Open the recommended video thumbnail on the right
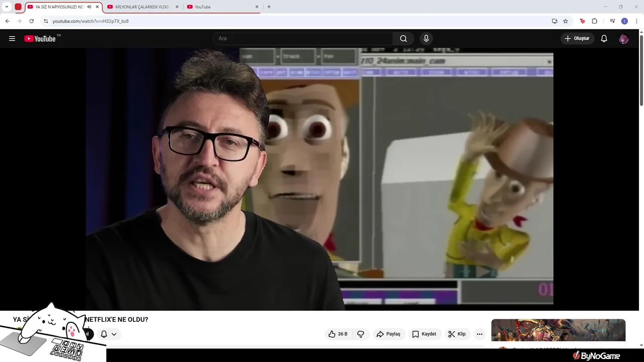The image size is (644, 362). (x=558, y=330)
